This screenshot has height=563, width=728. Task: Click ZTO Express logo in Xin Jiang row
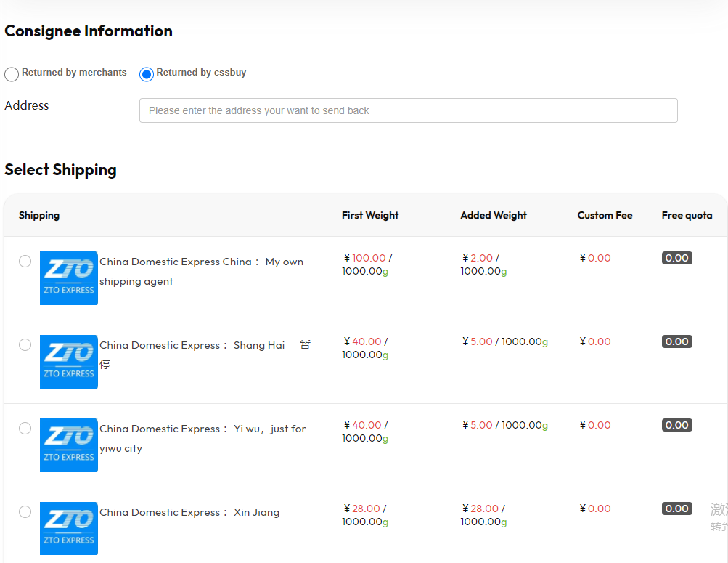[x=69, y=529]
